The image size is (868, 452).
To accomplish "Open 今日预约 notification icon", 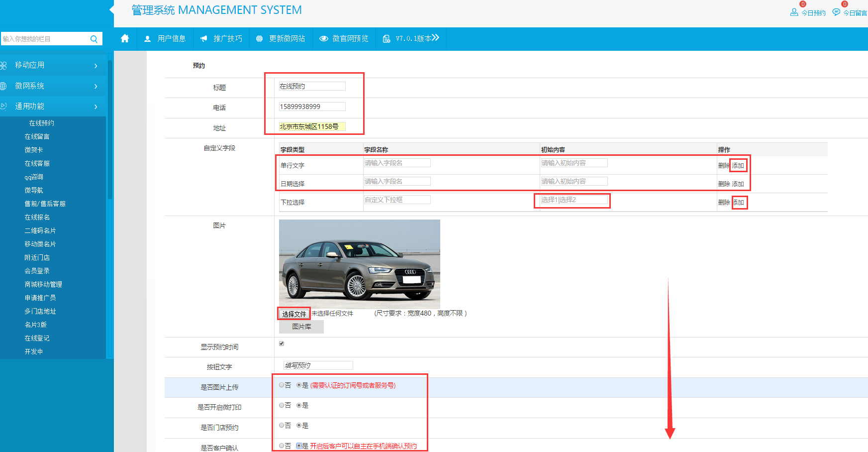I will tap(794, 12).
